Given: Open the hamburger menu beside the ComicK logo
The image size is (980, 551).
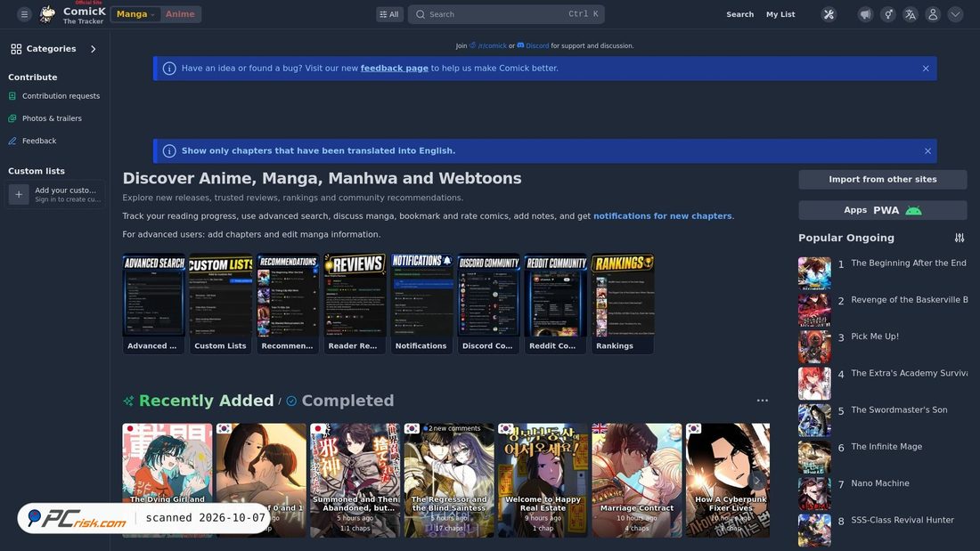Looking at the screenshot, I should 24,14.
